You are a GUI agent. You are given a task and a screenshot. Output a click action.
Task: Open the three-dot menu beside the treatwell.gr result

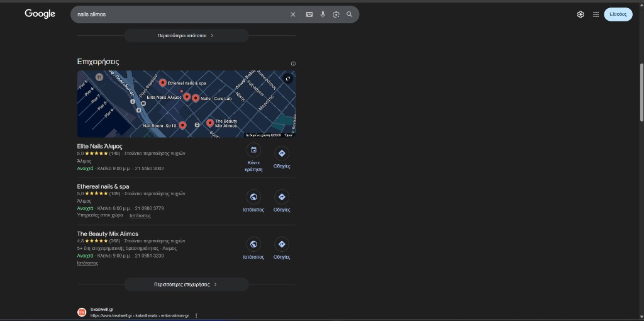196,316
